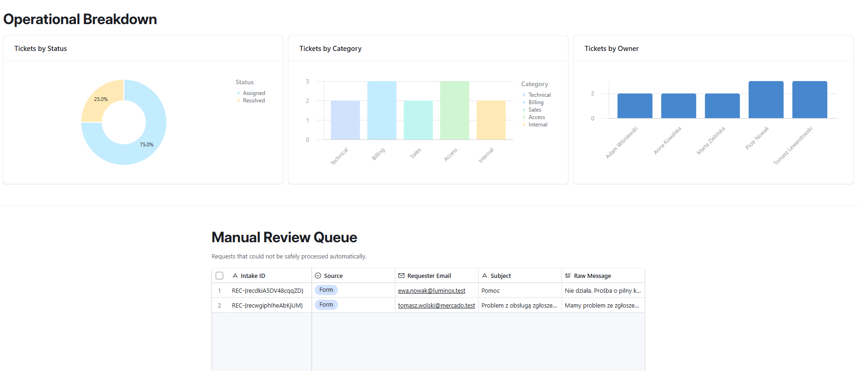
Task: Click the Manual Review Queue heading
Action: [x=284, y=237]
